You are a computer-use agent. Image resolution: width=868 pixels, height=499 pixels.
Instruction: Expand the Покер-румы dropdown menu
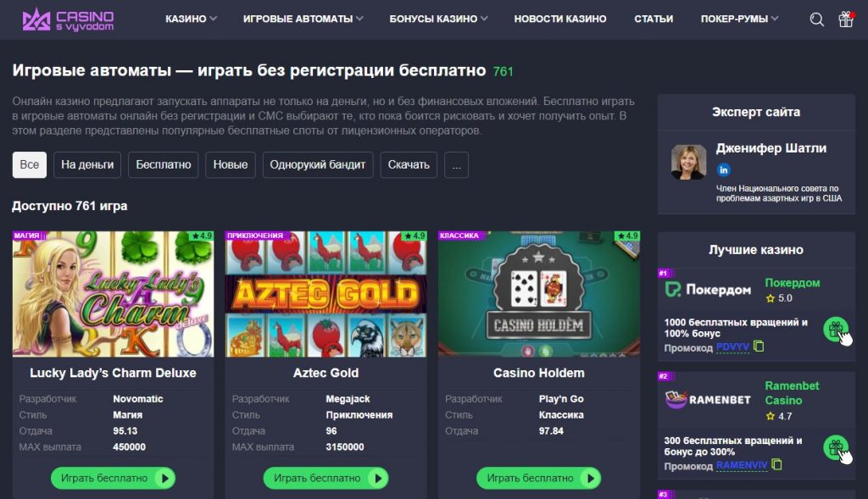pos(739,19)
